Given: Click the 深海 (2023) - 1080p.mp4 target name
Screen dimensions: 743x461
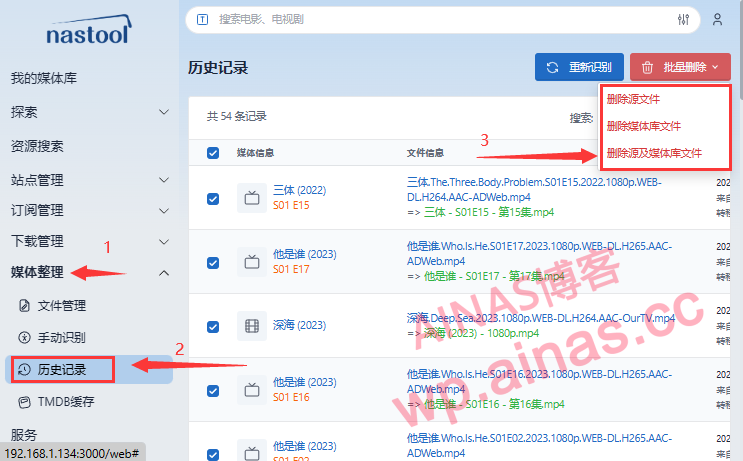Looking at the screenshot, I should tap(481, 333).
